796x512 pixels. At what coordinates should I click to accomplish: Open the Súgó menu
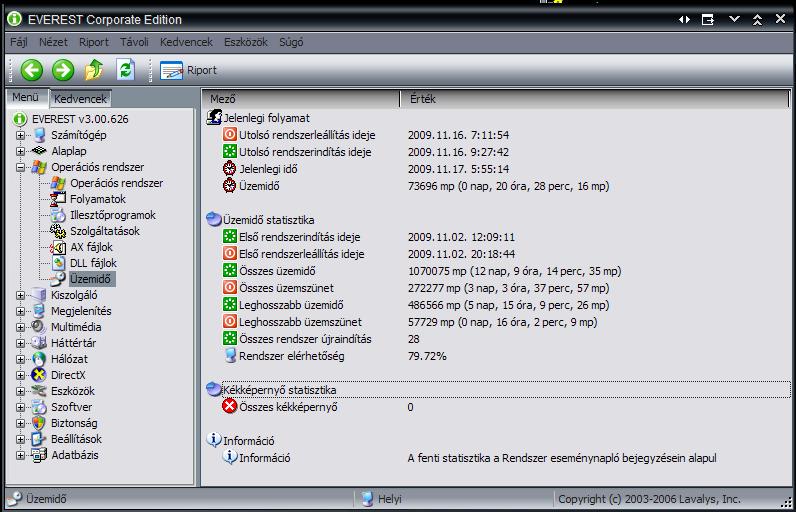tap(291, 42)
